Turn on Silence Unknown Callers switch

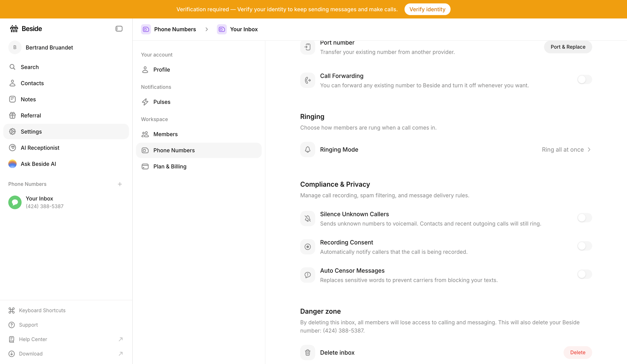584,218
